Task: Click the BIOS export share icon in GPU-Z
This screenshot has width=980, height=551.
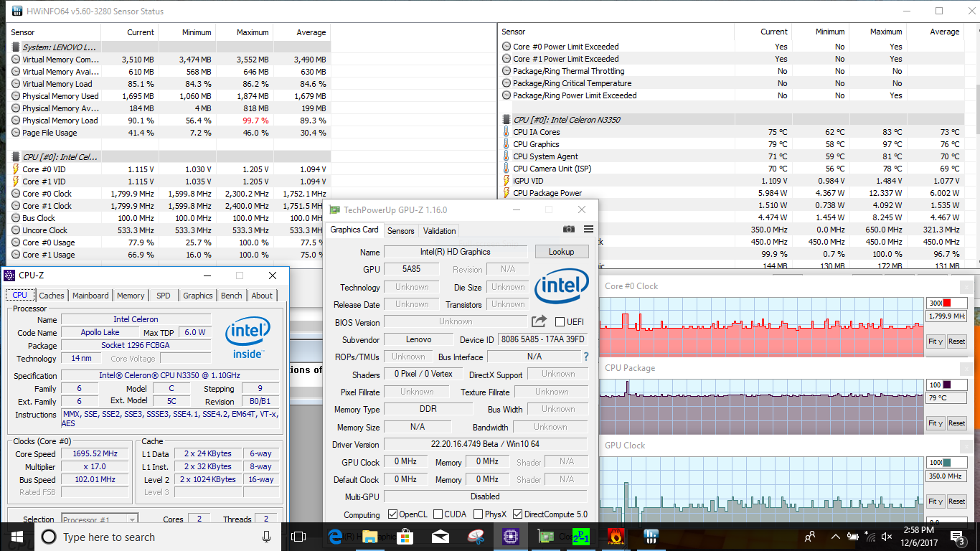Action: pos(539,321)
